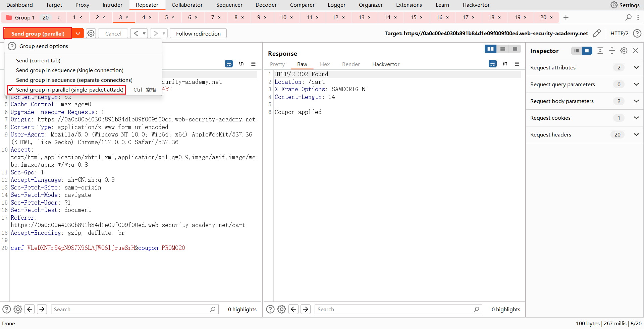
Task: Click Send group (parallel) button
Action: (38, 34)
